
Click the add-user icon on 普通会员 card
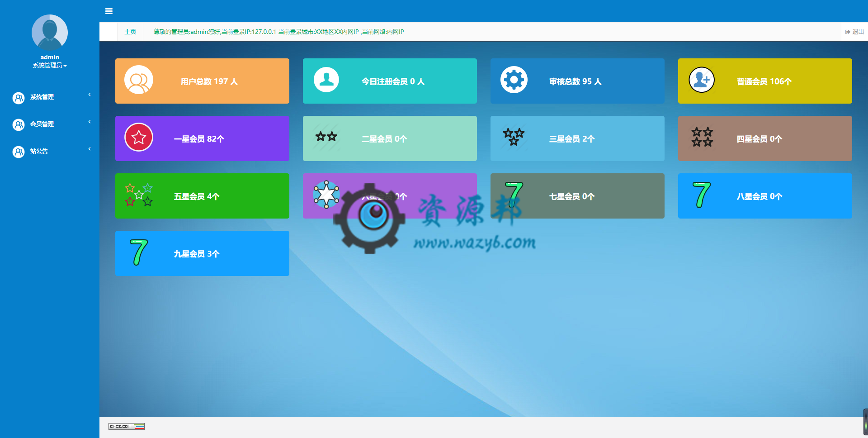point(702,80)
